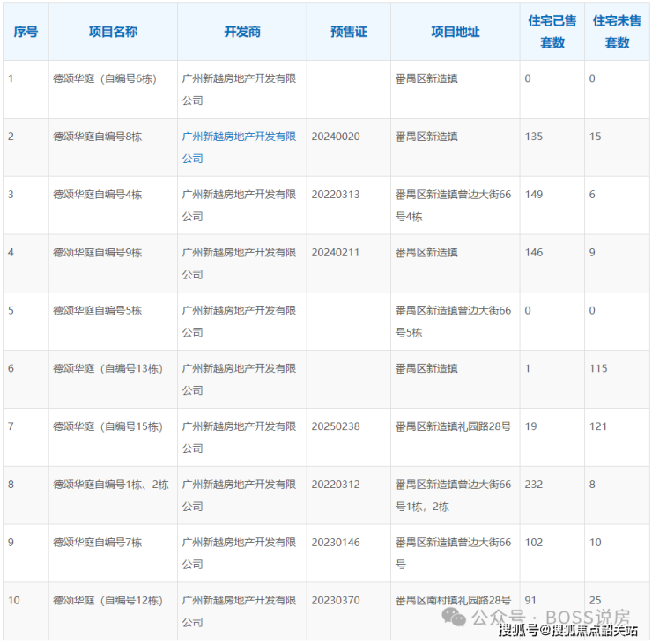
Task: Click the 项目名称 column header
Action: pyautogui.click(x=113, y=32)
